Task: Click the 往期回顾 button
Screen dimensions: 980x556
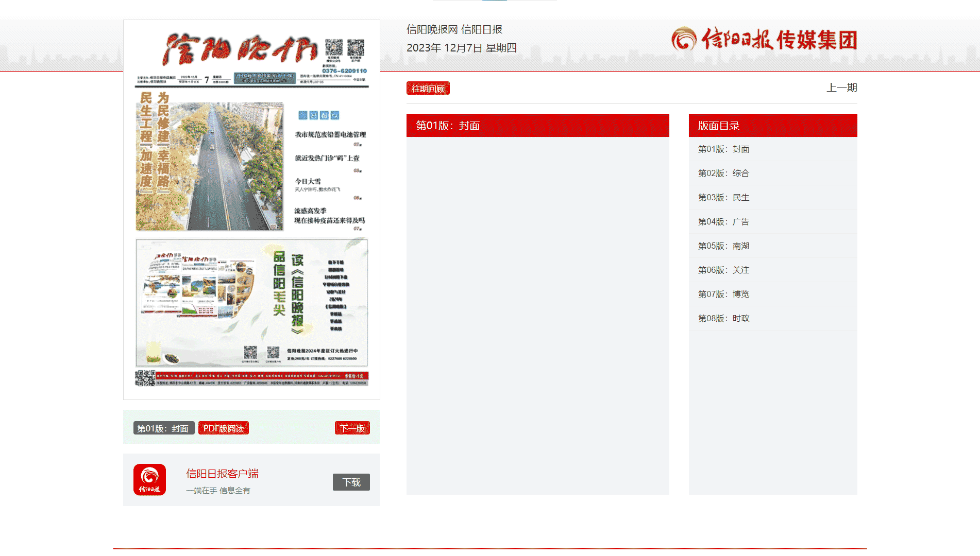Action: pyautogui.click(x=428, y=89)
